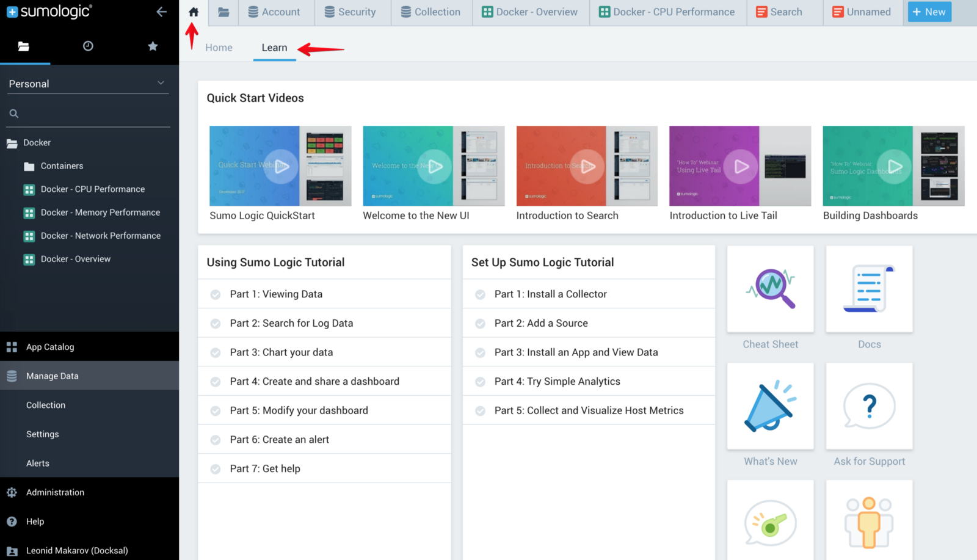Open the Cheat Sheet icon tile

coord(770,289)
